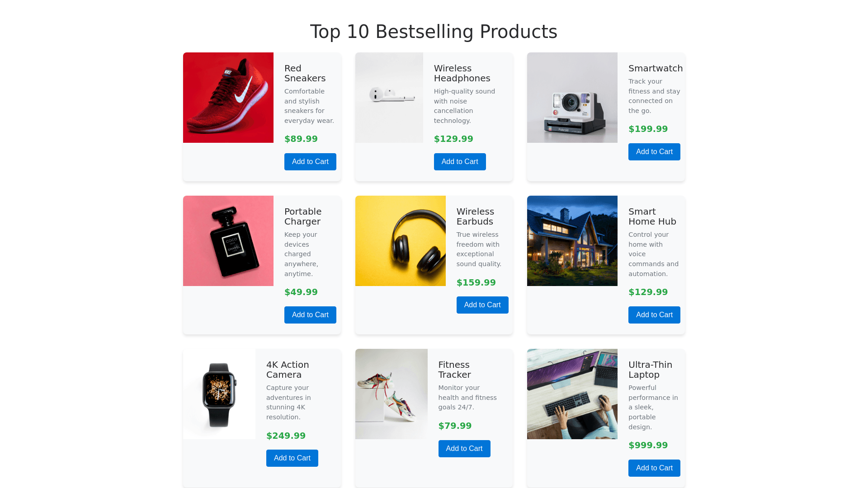The image size is (868, 488).
Task: Add Portable Charger to cart
Action: pyautogui.click(x=310, y=315)
